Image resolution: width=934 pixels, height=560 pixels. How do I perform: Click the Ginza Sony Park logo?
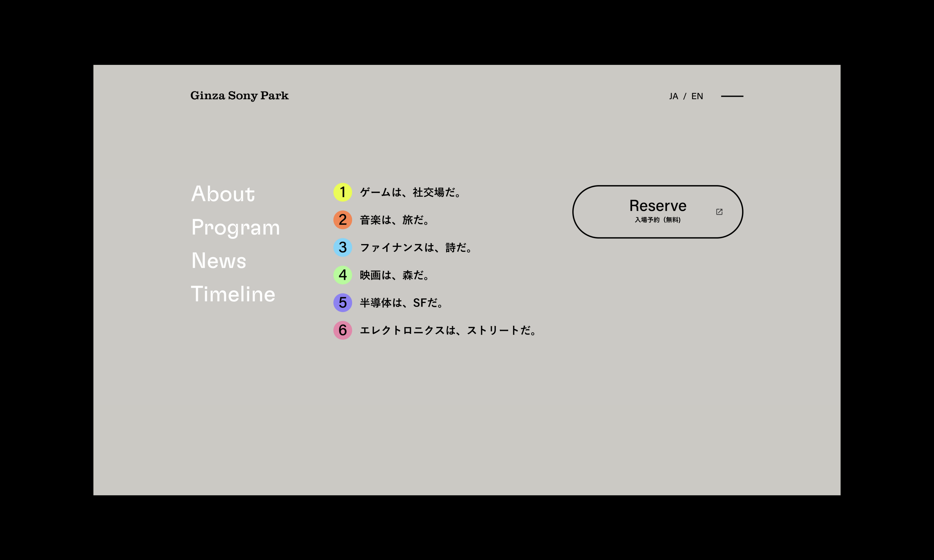coord(239,96)
